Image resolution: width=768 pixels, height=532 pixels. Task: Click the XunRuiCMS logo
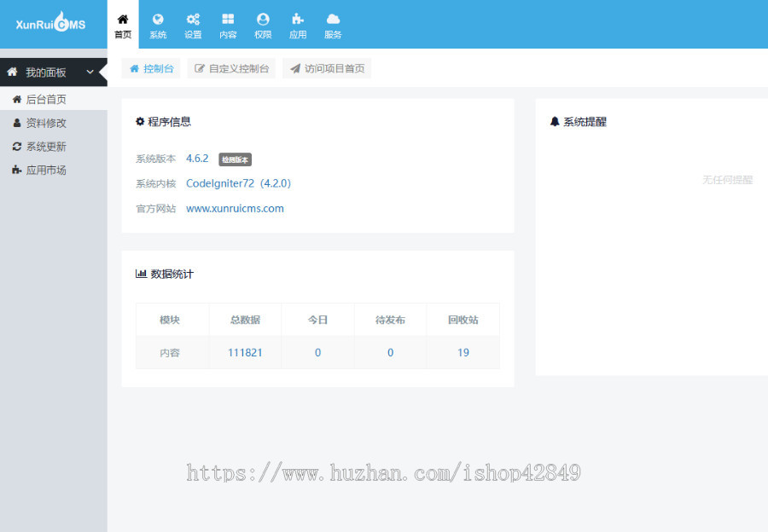[x=50, y=22]
